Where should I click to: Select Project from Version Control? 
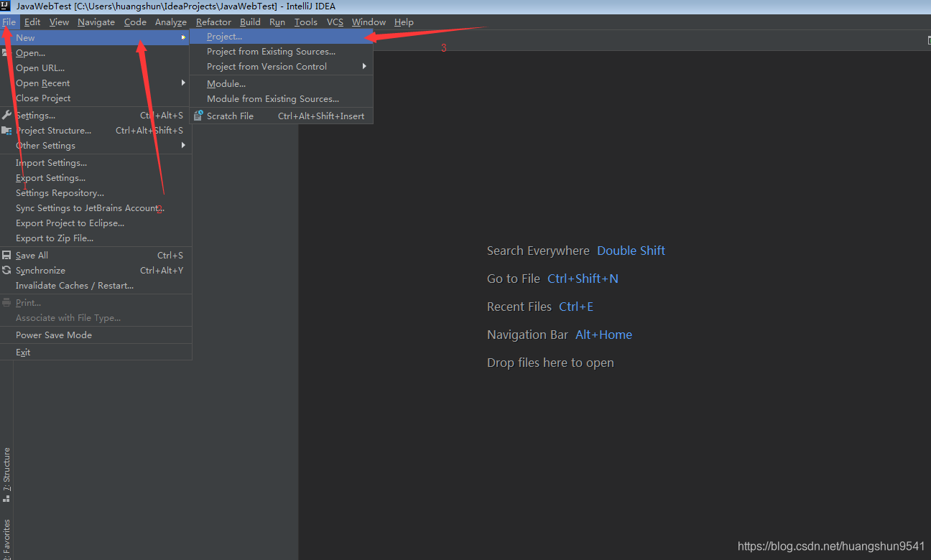point(281,66)
